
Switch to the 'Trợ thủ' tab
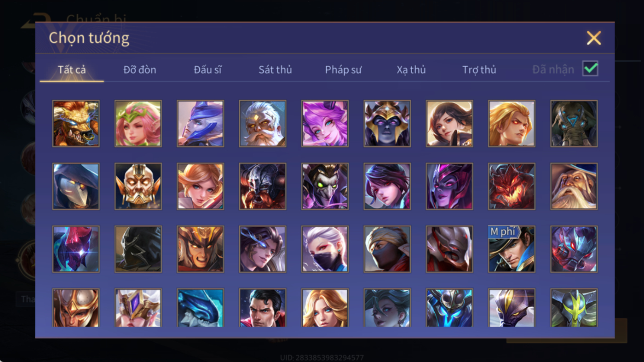(x=479, y=70)
